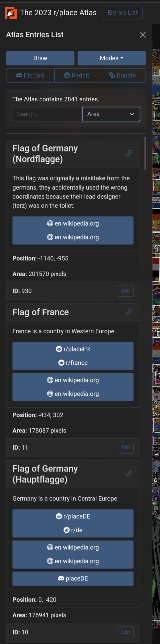This screenshot has height=644, width=160.
Task: Click link icon for Flag of Germany (Hauptflagge)
Action: point(129,474)
